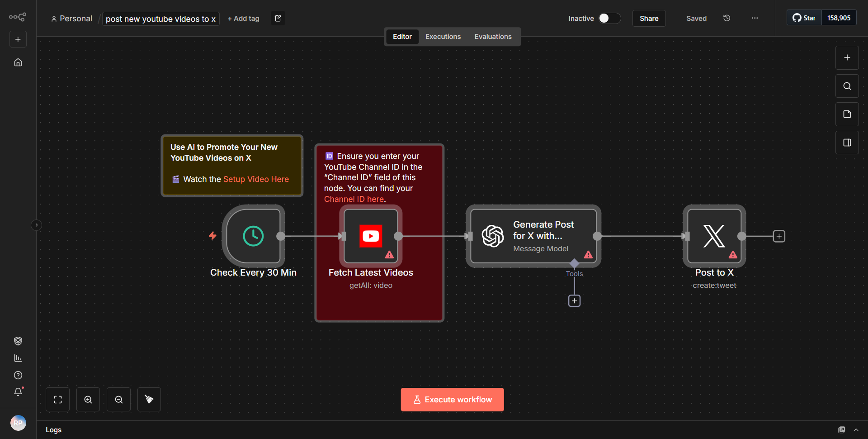Open the n8n logo home

pyautogui.click(x=18, y=17)
